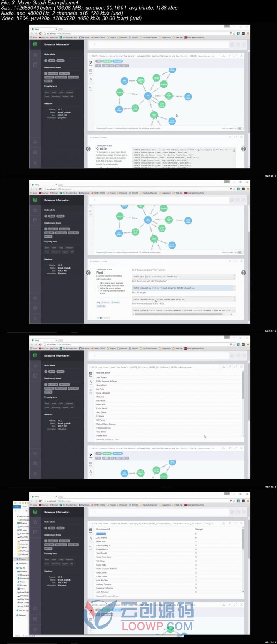Open MATCH help pill on Find slide
The height and width of the screenshot is (644, 277).
(x=105, y=302)
